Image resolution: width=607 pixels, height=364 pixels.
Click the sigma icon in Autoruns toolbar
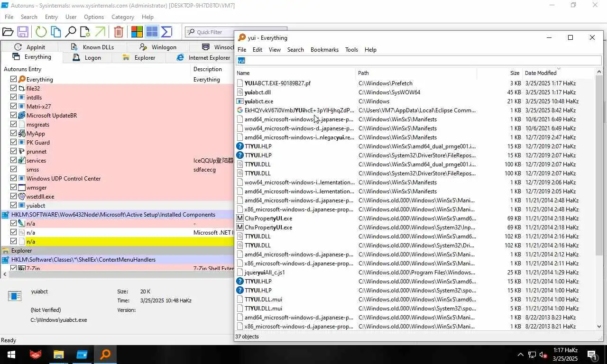pyautogui.click(x=166, y=32)
